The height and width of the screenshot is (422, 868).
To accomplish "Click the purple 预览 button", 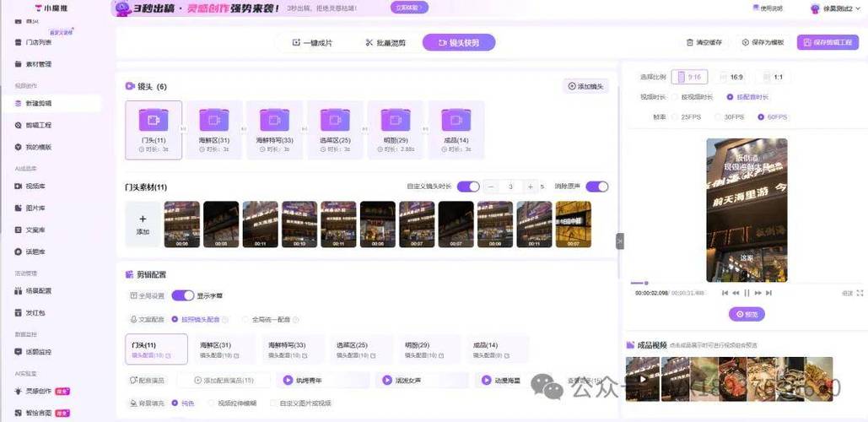I will (747, 313).
